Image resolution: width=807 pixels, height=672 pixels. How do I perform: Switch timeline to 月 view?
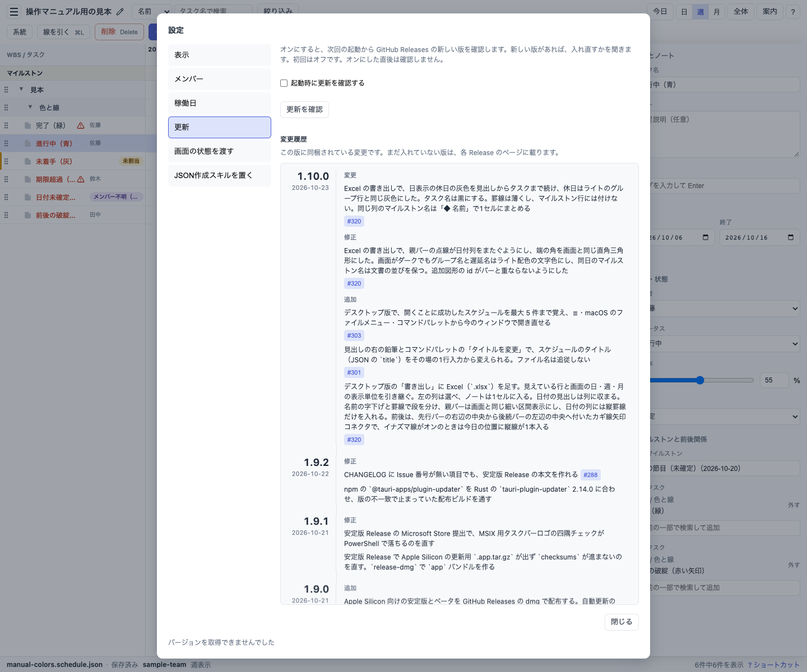pos(717,12)
